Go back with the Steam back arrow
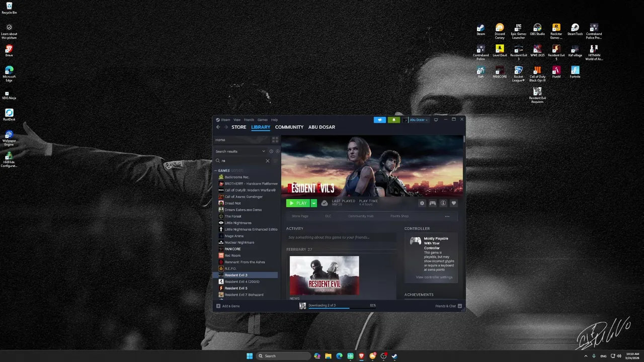Image resolution: width=644 pixels, height=362 pixels. [x=218, y=127]
